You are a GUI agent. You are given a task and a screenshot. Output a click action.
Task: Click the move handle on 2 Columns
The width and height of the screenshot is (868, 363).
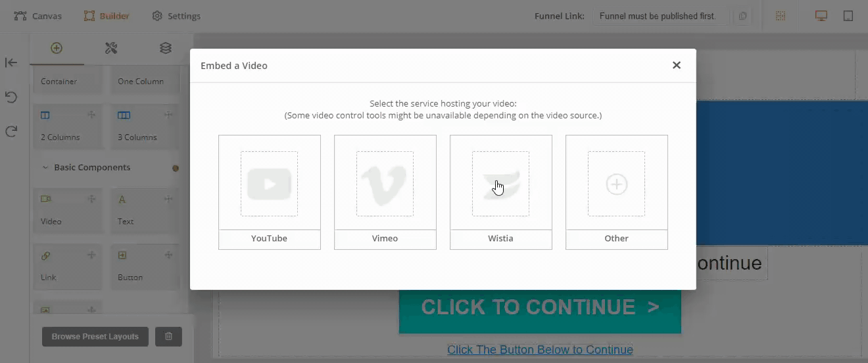(91, 115)
